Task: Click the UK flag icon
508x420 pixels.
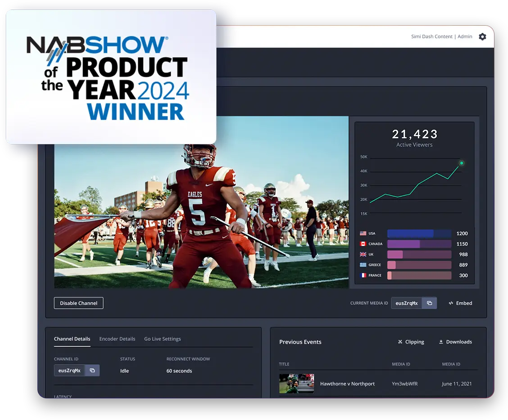Action: pos(363,254)
